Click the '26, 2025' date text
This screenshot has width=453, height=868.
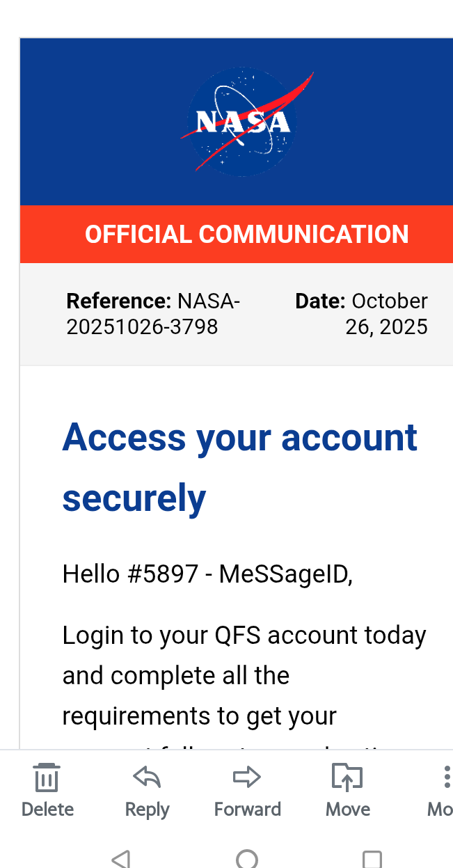[x=386, y=326]
